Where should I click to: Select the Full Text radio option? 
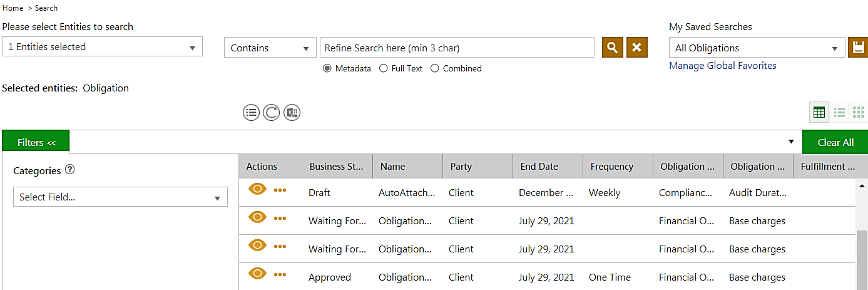[384, 68]
